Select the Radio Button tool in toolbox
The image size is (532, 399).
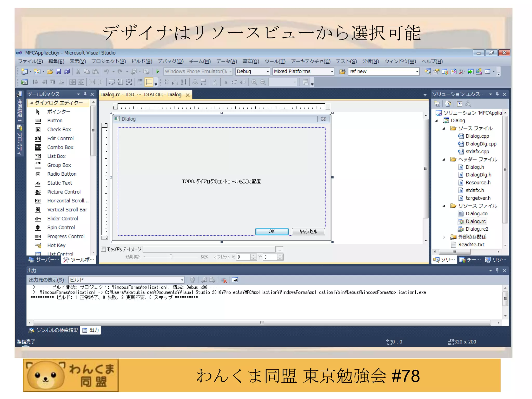62,174
